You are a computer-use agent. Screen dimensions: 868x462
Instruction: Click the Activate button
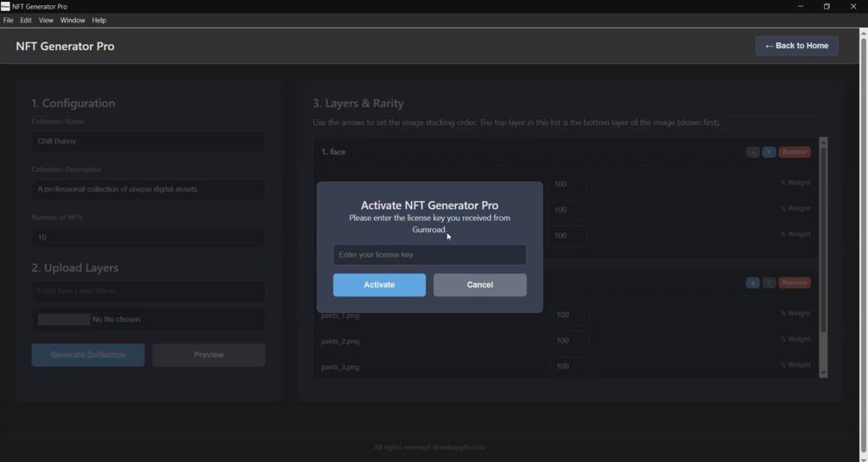tap(379, 285)
